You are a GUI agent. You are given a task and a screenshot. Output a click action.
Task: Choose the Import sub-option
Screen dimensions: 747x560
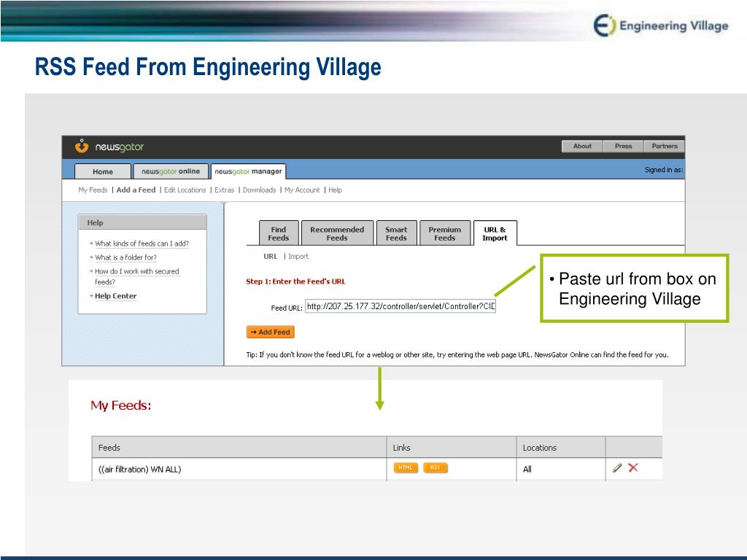click(298, 256)
